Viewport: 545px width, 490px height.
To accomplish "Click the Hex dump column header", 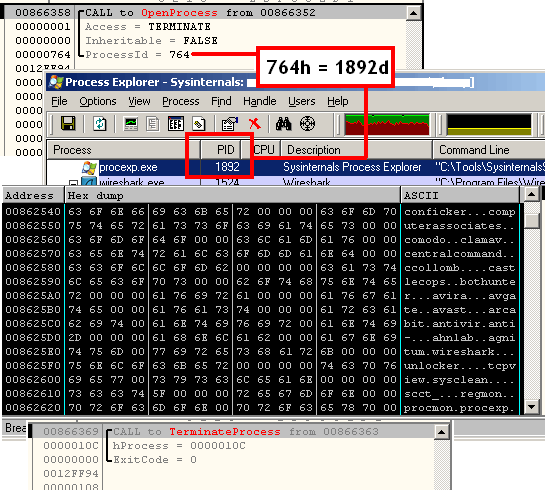I will pyautogui.click(x=232, y=195).
